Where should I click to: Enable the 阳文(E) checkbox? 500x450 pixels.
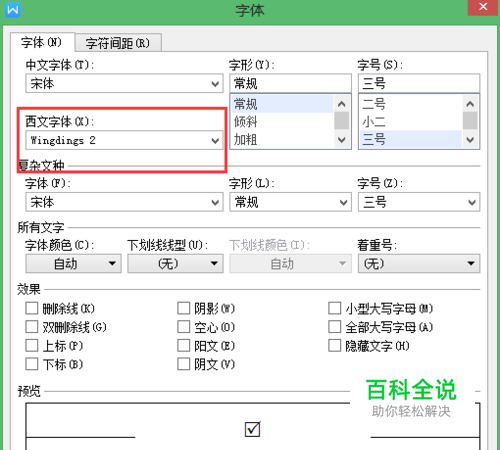click(x=184, y=345)
